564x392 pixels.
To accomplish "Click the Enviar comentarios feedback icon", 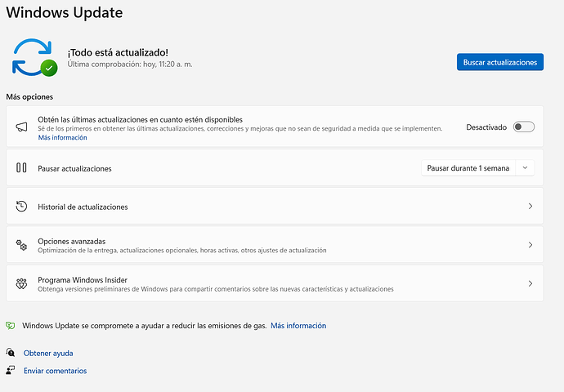I will pos(11,370).
